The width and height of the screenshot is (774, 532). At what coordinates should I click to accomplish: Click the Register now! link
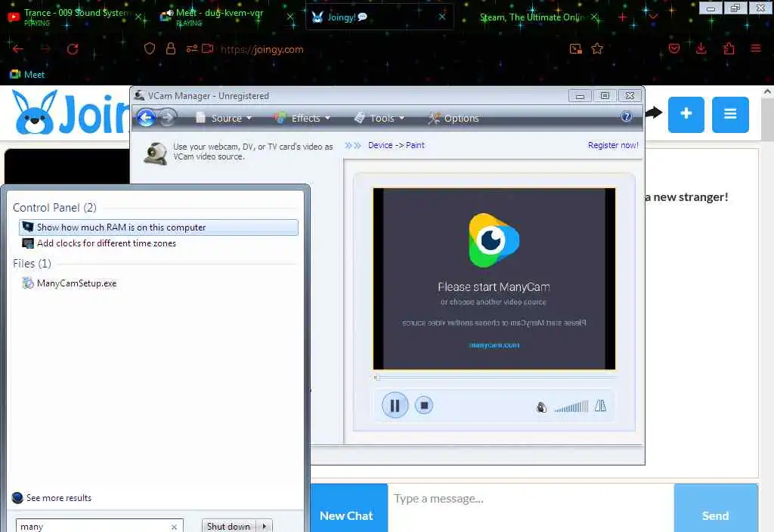(x=612, y=145)
